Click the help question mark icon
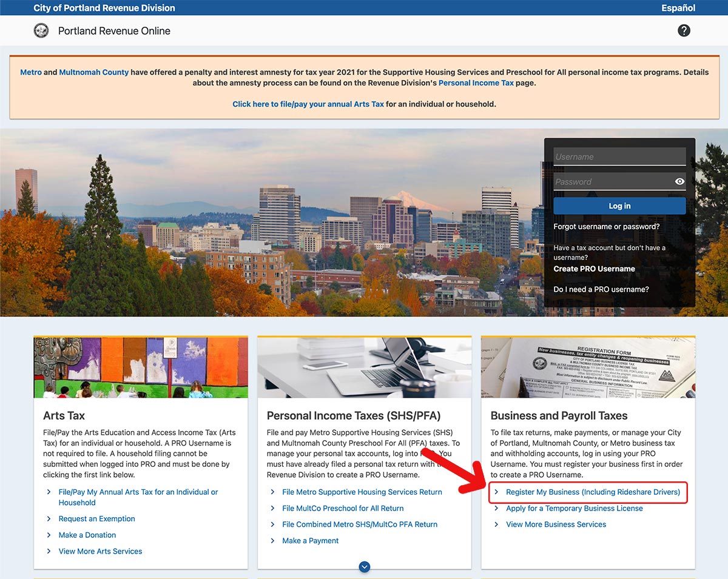This screenshot has width=728, height=579. [x=684, y=30]
